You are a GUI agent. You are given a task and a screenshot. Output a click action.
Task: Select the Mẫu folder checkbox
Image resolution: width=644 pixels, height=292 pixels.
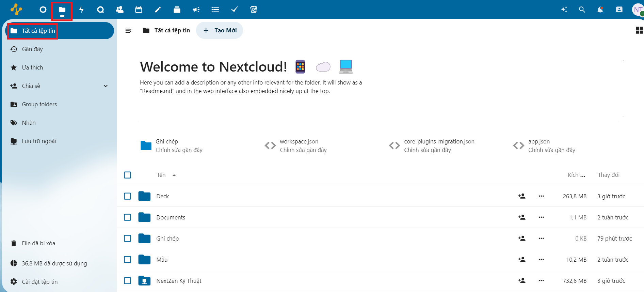click(x=128, y=260)
